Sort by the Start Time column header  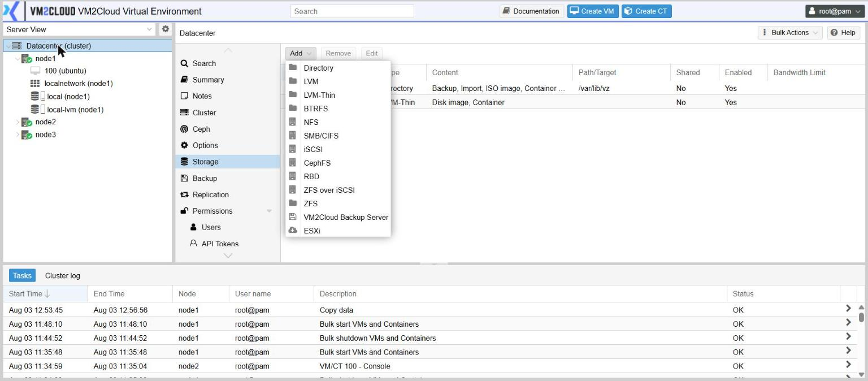coord(45,294)
